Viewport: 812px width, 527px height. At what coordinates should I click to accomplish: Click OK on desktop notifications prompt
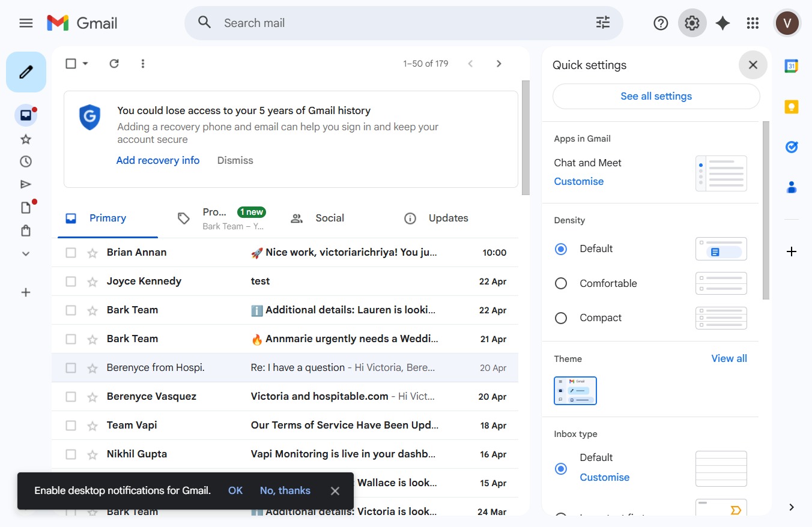pos(235,490)
